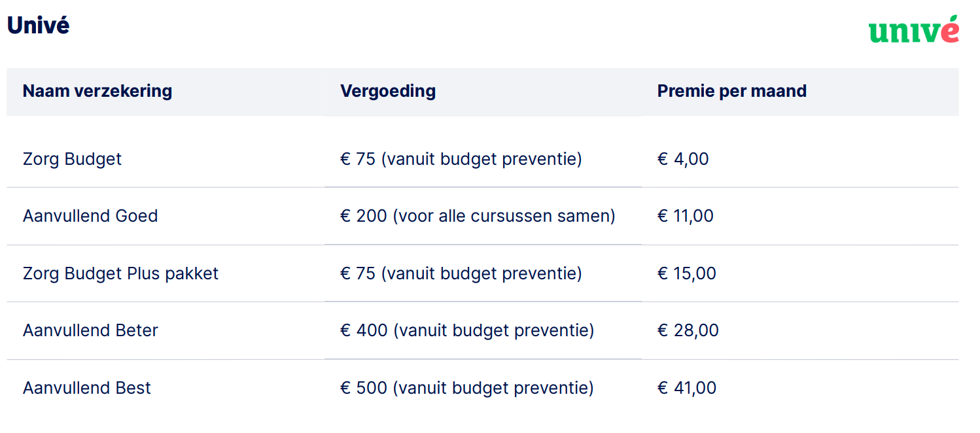Select the Zorg Budget insurance name
Image resolution: width=980 pixels, height=433 pixels.
[x=72, y=159]
